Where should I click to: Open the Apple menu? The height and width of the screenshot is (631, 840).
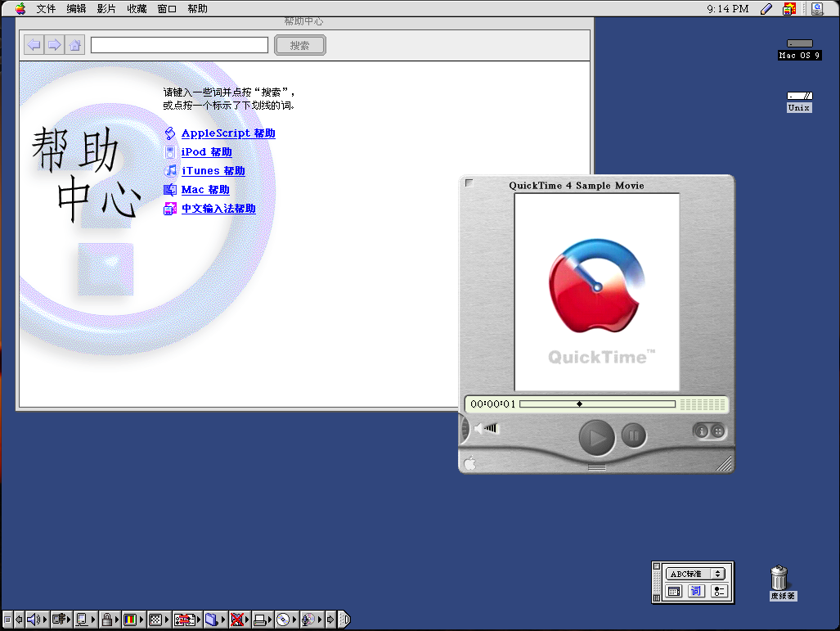pos(20,8)
